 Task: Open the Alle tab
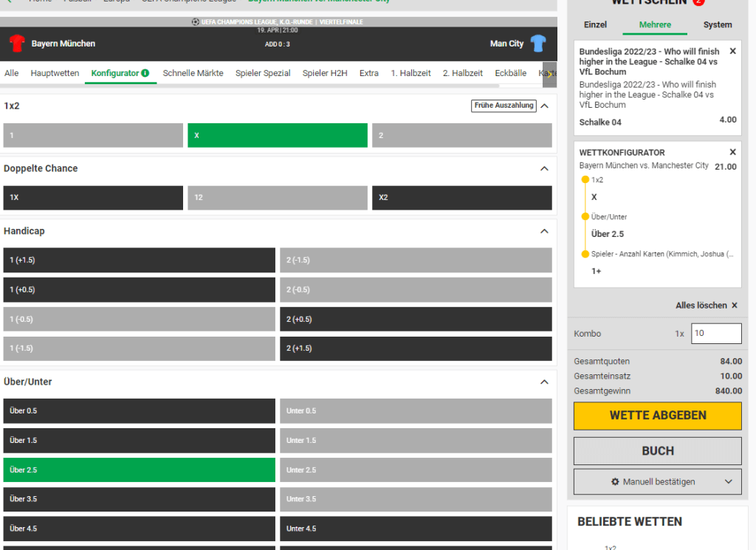tap(12, 73)
